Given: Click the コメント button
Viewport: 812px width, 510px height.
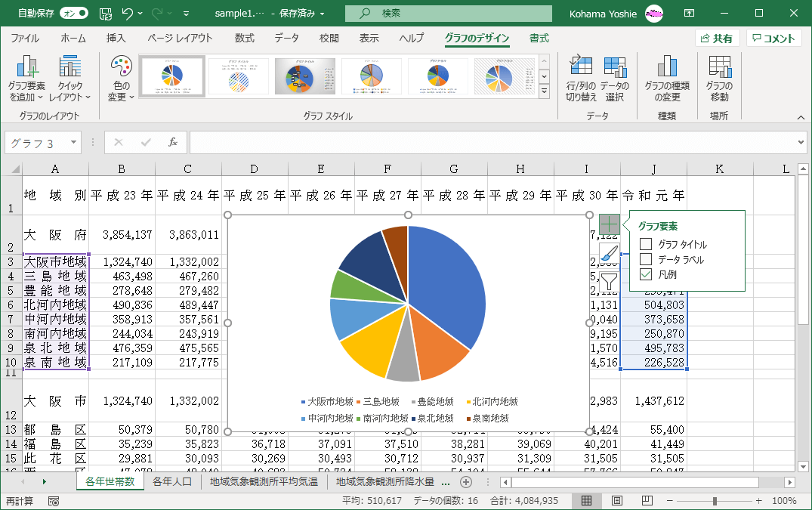Looking at the screenshot, I should tap(773, 39).
